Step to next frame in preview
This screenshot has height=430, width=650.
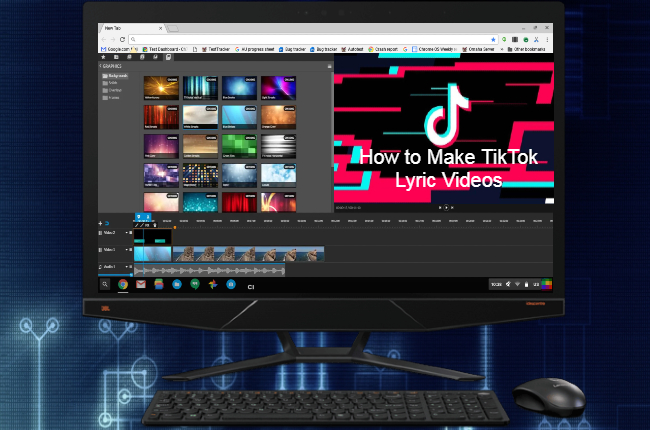(x=452, y=207)
